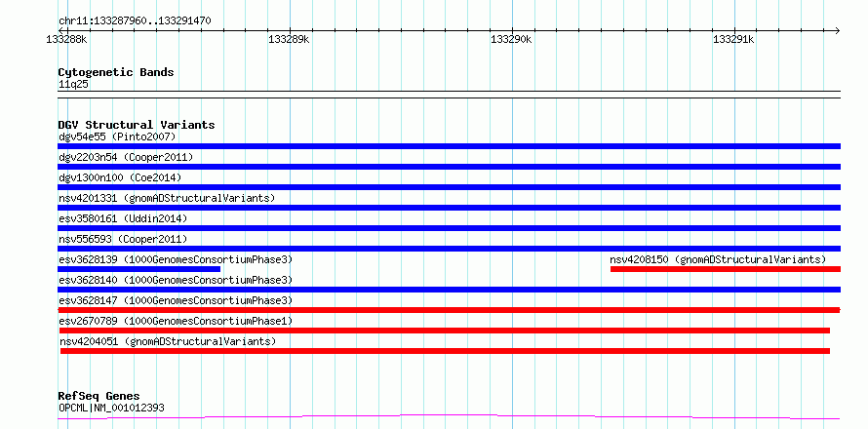Open esv3628147 (1000GenomesConsortiumPhase3) label
The width and height of the screenshot is (868, 429).
pyautogui.click(x=175, y=300)
